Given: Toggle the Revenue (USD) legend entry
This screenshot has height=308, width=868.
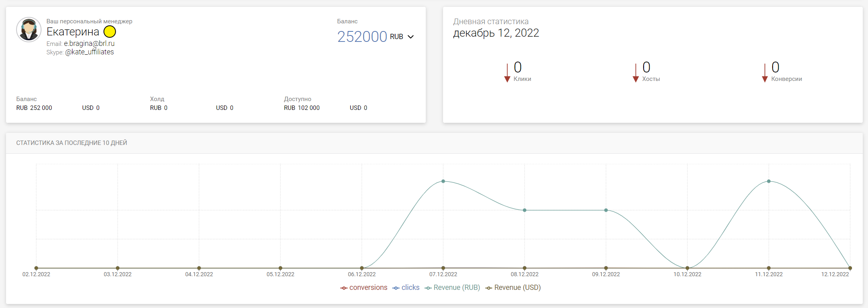Looking at the screenshot, I should pyautogui.click(x=513, y=287).
